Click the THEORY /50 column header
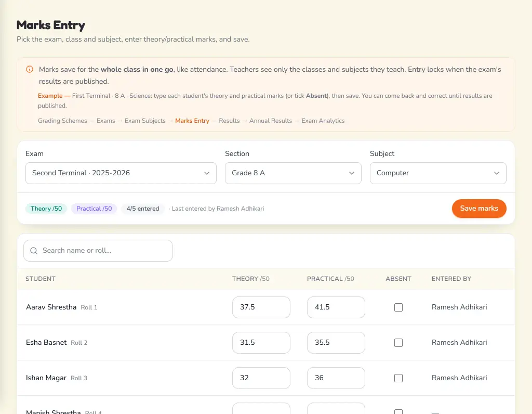The height and width of the screenshot is (414, 532). click(251, 279)
